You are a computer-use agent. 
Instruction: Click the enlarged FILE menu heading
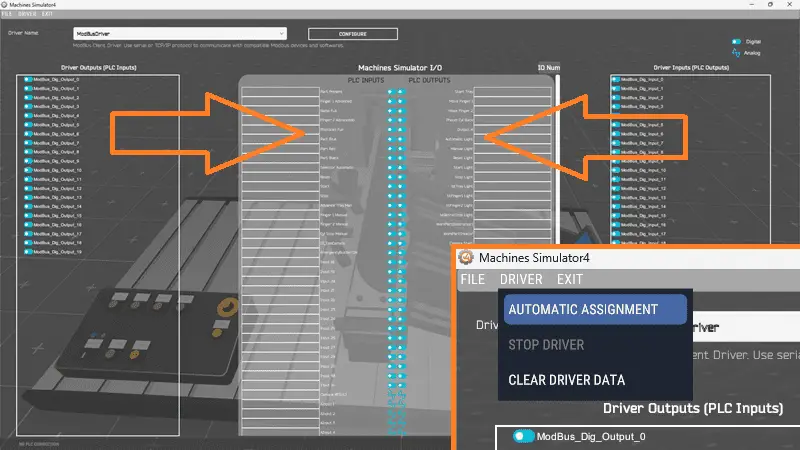pos(472,280)
